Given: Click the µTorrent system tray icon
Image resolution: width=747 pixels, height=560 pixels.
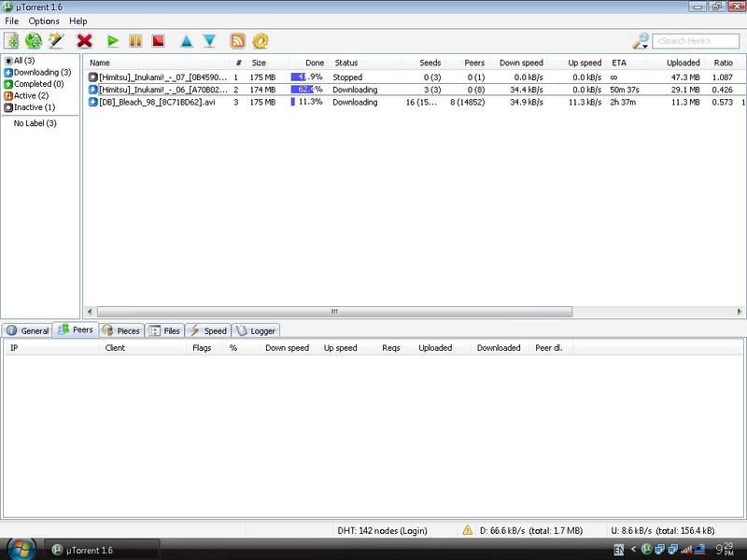Looking at the screenshot, I should click(x=647, y=550).
